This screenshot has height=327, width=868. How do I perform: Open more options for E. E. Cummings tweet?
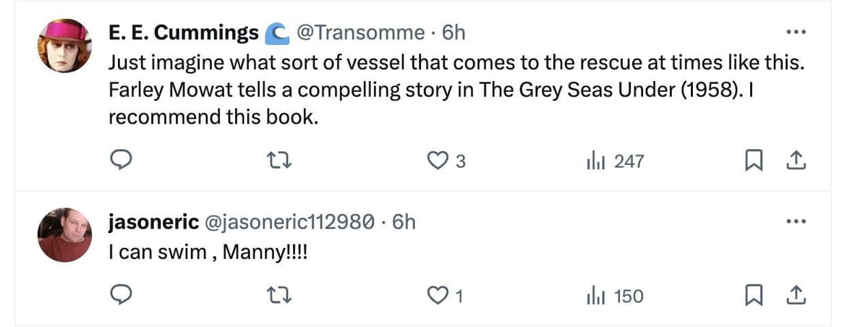[x=796, y=33]
